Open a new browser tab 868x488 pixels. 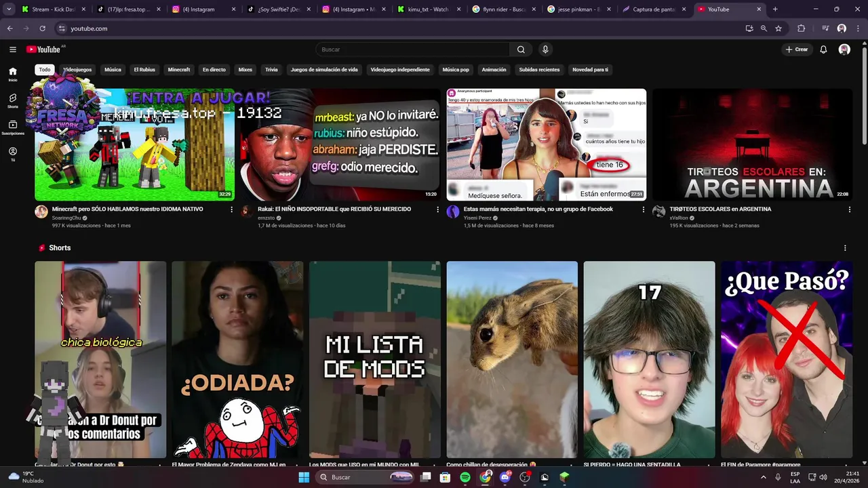775,9
